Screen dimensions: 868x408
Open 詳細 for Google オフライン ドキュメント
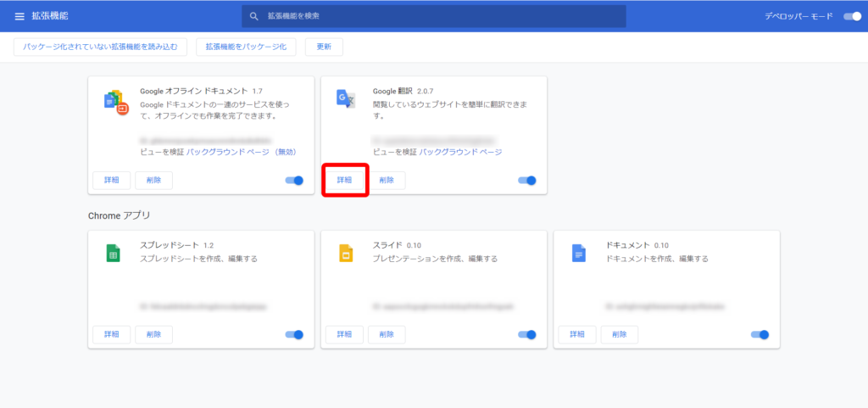112,181
